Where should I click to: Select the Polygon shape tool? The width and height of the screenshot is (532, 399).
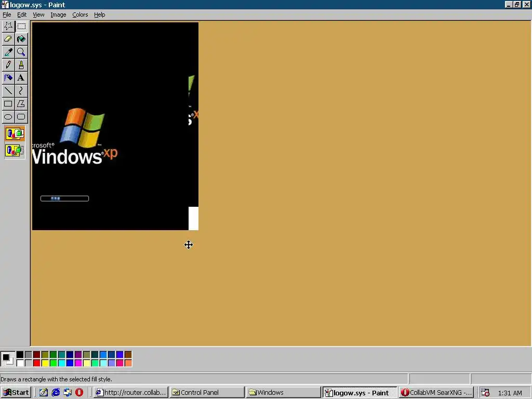point(21,104)
